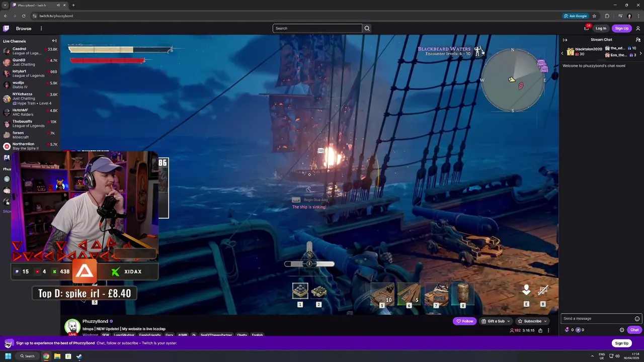Open the chat community users list

638,40
